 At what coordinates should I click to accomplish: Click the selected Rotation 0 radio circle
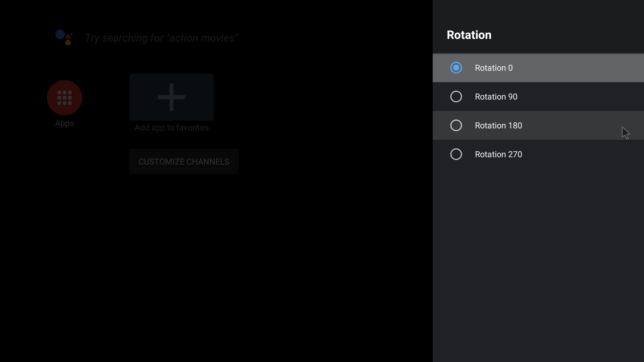point(456,68)
